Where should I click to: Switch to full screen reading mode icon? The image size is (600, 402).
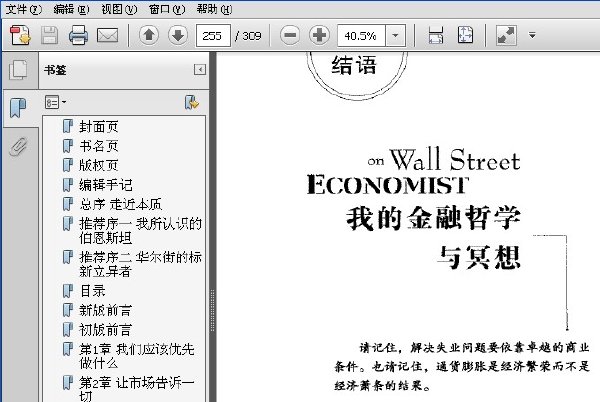tap(506, 36)
